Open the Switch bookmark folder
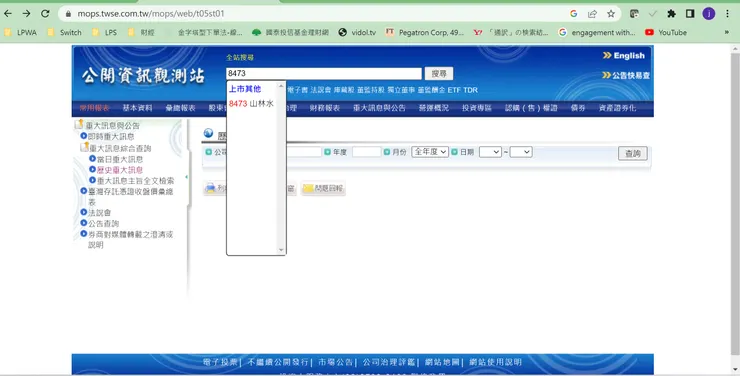Screen dimensions: 740x376 65,33
